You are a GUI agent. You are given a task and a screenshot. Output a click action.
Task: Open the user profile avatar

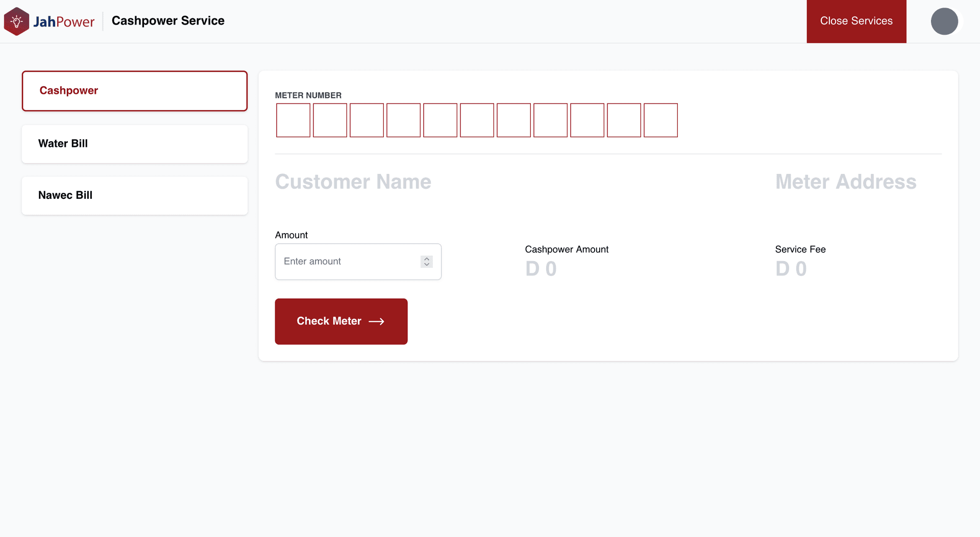(944, 21)
